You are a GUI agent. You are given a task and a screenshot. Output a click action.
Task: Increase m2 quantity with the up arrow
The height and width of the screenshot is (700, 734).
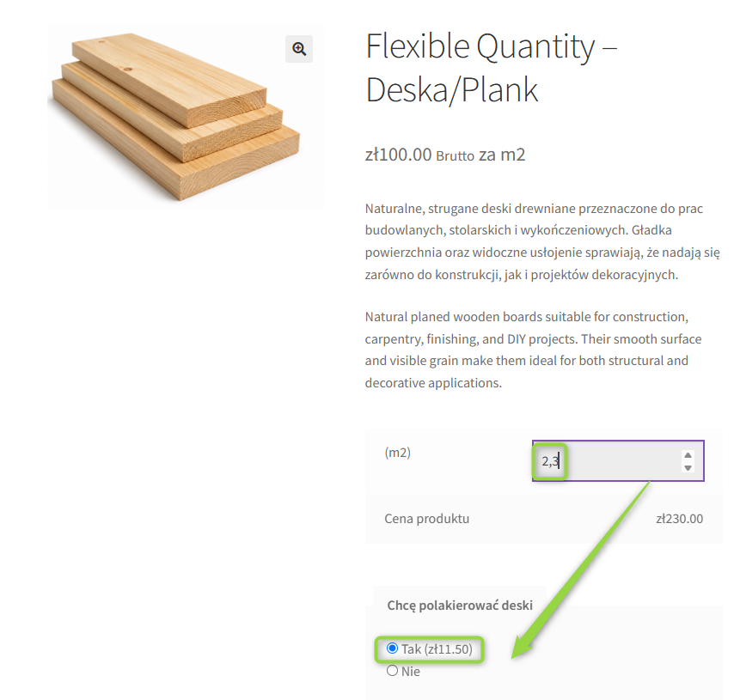pos(688,455)
